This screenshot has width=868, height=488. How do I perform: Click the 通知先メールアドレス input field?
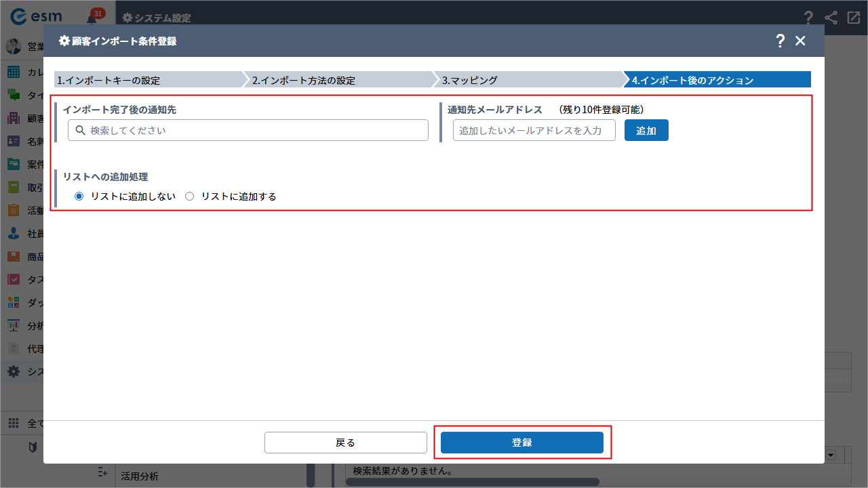coord(534,130)
